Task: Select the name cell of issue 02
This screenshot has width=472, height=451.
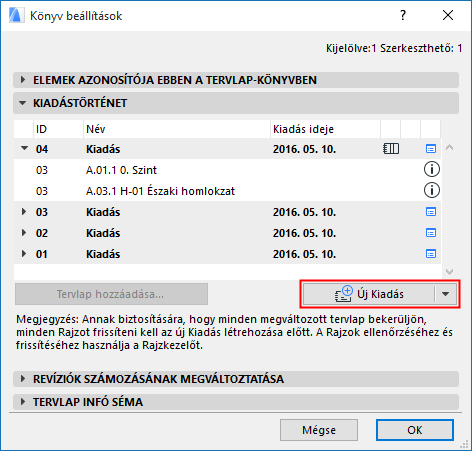Action: (x=103, y=233)
